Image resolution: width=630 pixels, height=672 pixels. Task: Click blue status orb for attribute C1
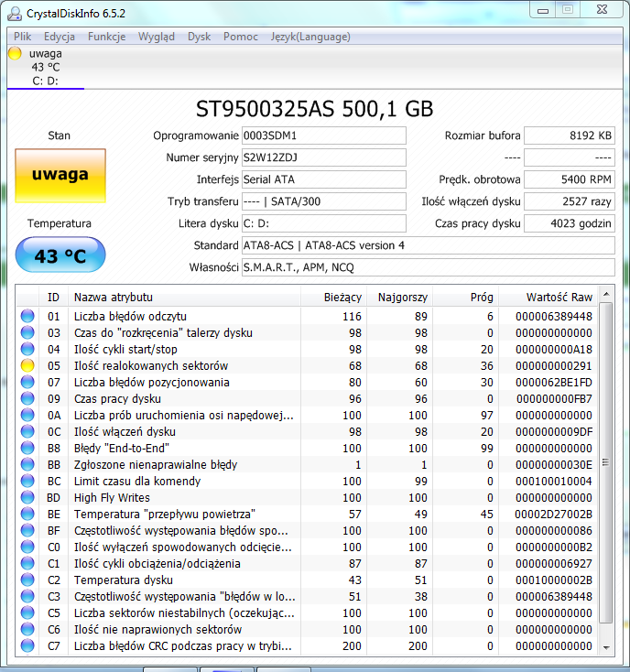(27, 564)
